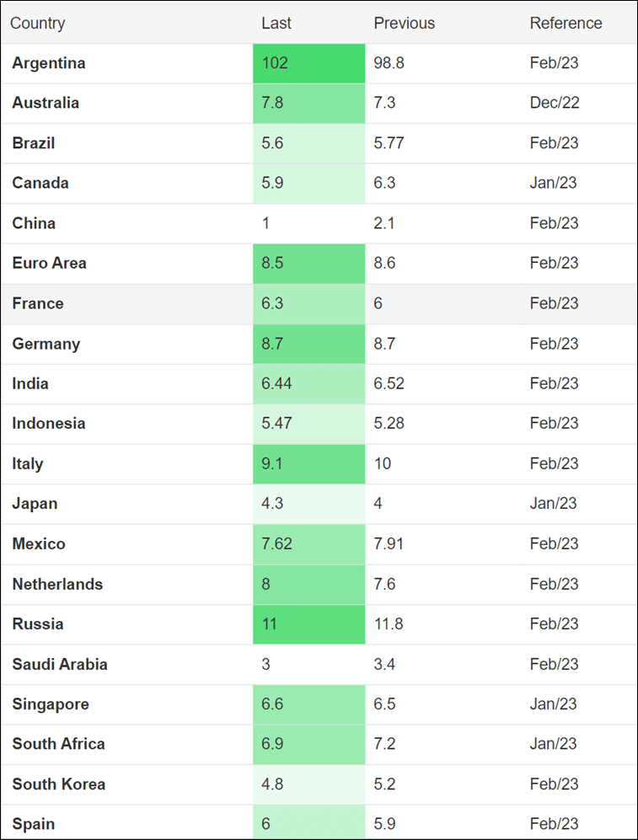
Task: Click Argentina's dark green 102 cell
Action: (308, 63)
